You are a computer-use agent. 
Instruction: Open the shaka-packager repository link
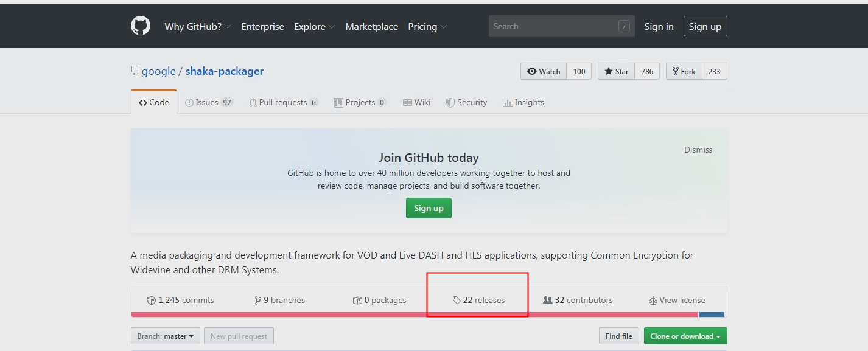pos(224,71)
